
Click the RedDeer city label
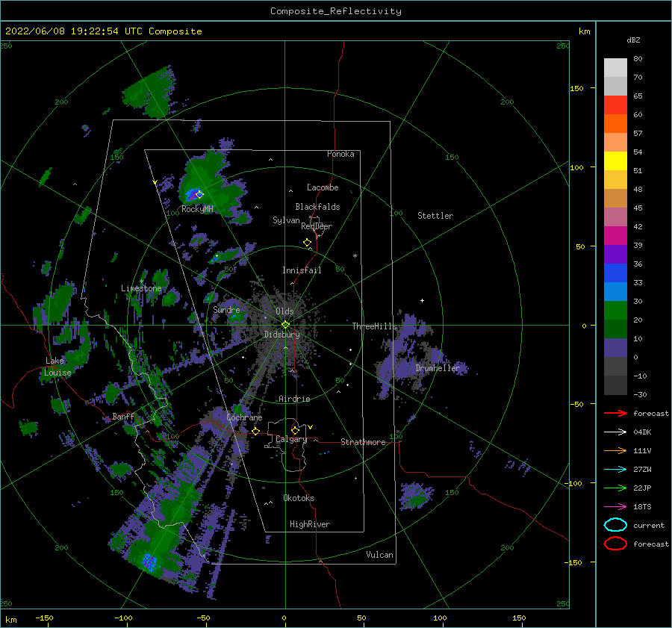point(317,226)
